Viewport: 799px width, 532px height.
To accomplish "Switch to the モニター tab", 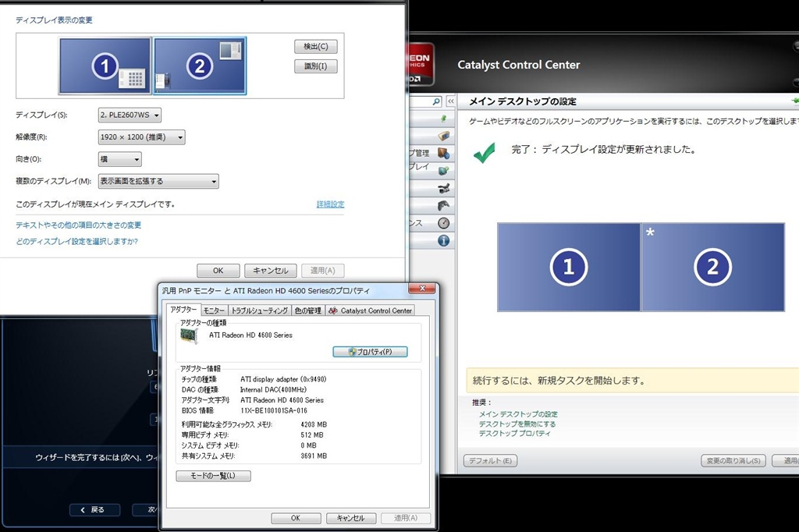I will pyautogui.click(x=214, y=310).
